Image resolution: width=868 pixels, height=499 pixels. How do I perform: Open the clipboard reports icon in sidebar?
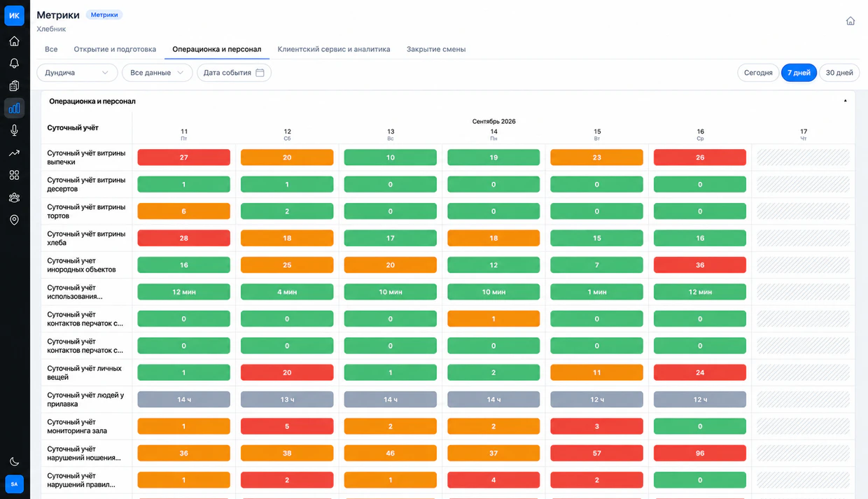14,86
